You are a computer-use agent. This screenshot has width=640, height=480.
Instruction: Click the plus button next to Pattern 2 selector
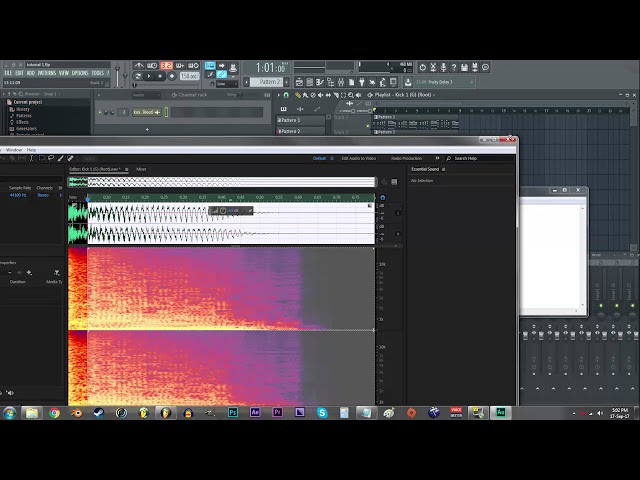287,82
